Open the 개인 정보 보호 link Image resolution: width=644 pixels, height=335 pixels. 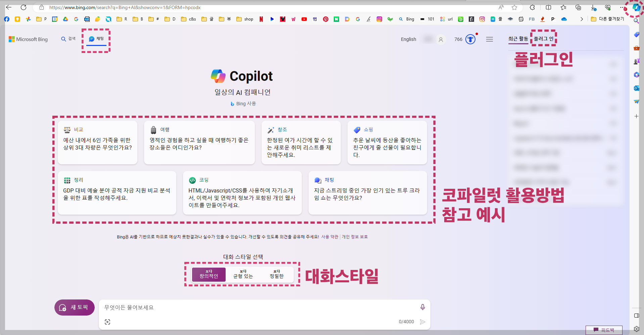point(355,237)
